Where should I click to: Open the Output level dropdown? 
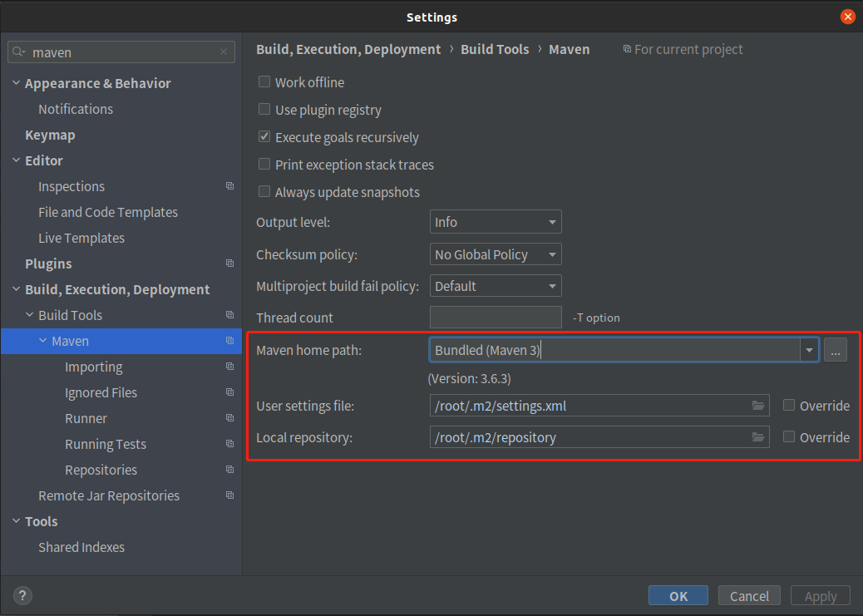[496, 222]
